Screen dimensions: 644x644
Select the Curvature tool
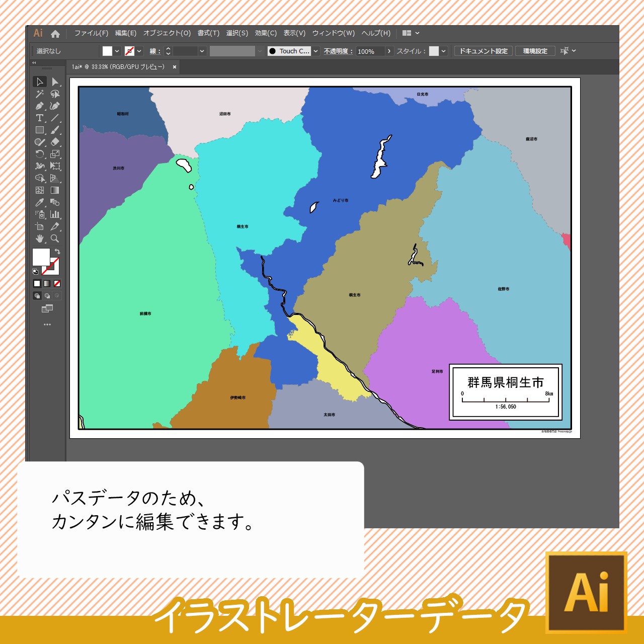[x=55, y=106]
